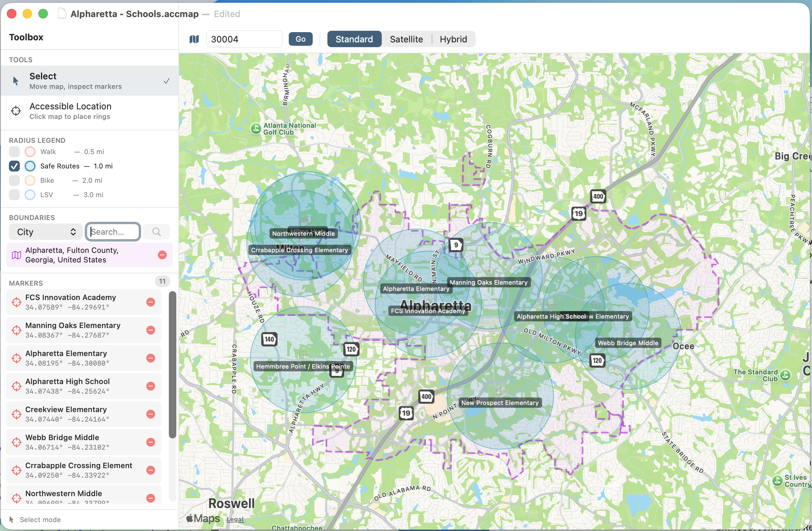The image size is (812, 531).
Task: Click the document title Alpharetta - Schools.accmap
Action: [134, 14]
